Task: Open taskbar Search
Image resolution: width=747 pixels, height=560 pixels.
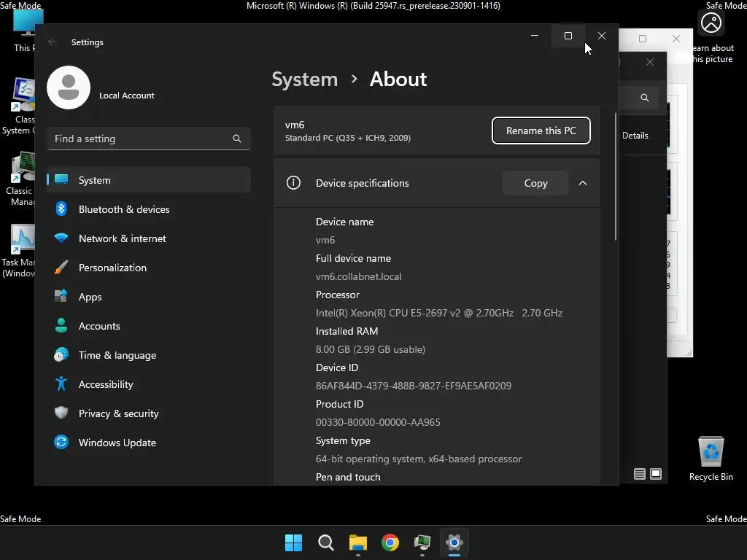Action: (326, 542)
